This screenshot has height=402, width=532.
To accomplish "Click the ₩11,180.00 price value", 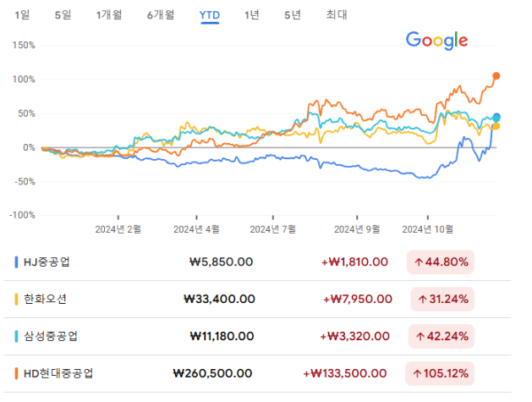I will point(222,337).
